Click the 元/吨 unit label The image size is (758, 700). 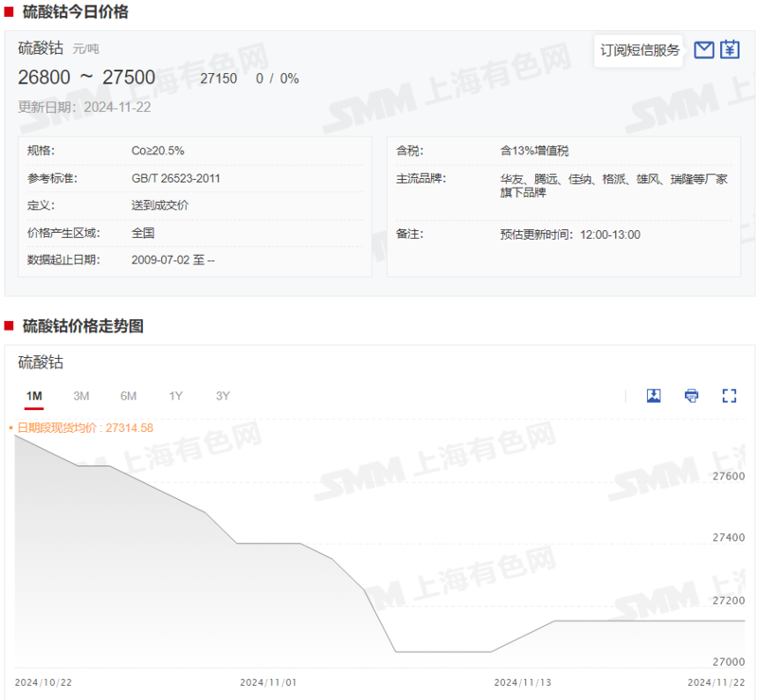85,49
